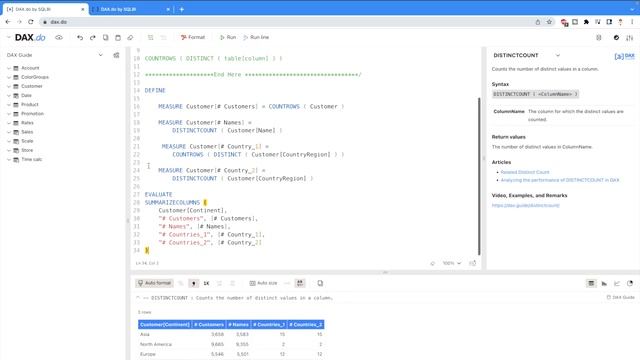The image size is (640, 360).
Task: Open the 100% zoom dropdown
Action: coord(452,263)
